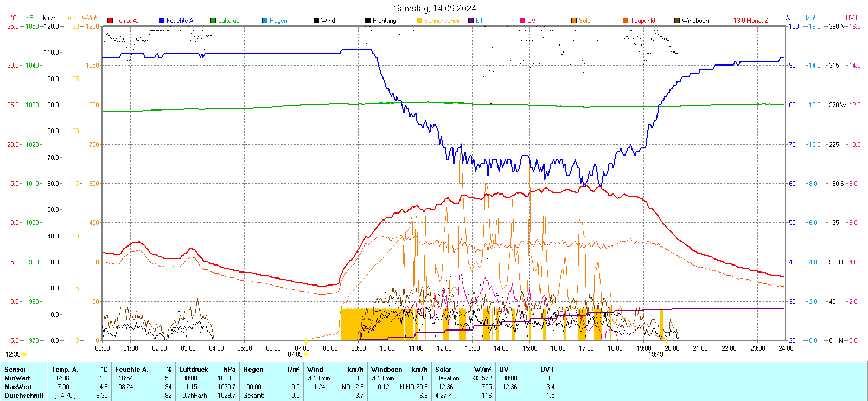The height and width of the screenshot is (401, 868).
Task: Click the brown Windböen legend square
Action: coord(677,21)
